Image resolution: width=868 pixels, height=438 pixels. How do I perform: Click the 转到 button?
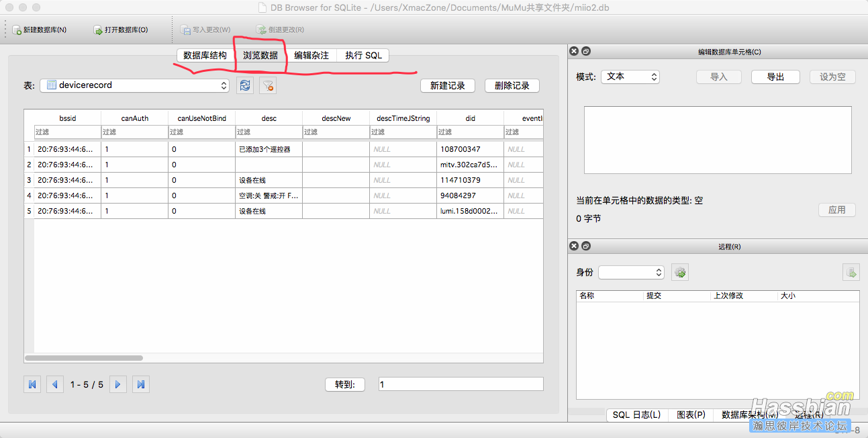click(x=345, y=384)
